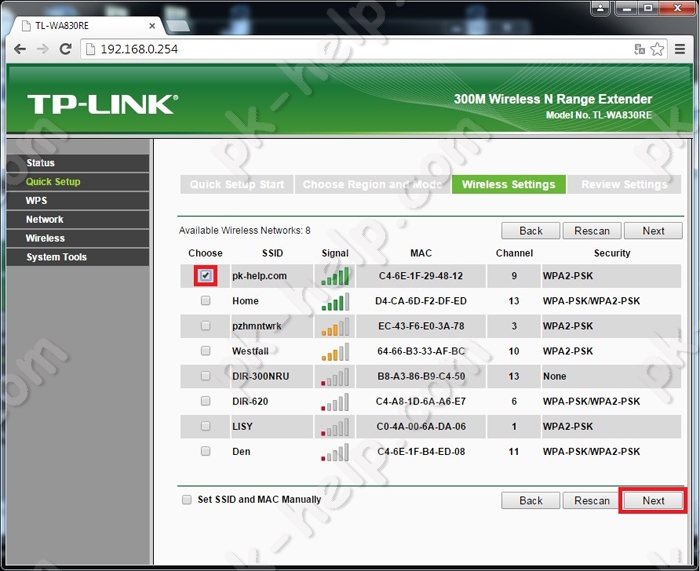Go back using browser back arrow
Image resolution: width=700 pixels, height=571 pixels.
(20, 49)
